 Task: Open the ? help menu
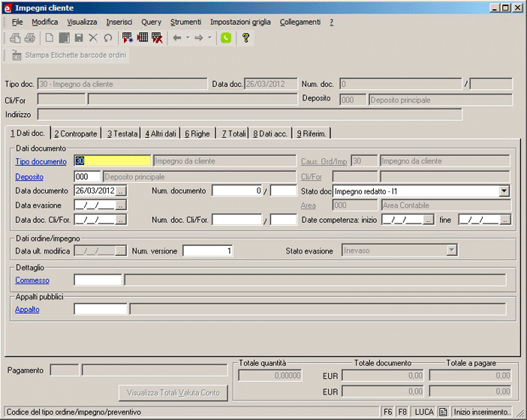[x=331, y=22]
